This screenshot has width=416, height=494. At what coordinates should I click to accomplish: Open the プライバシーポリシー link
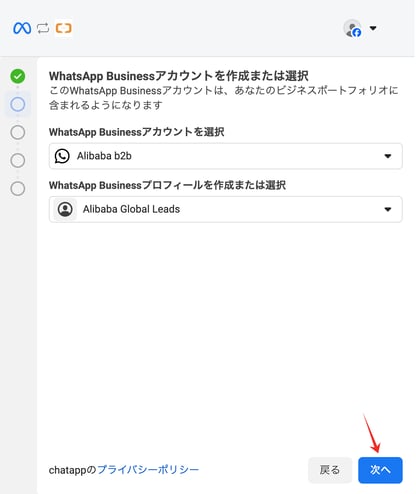pyautogui.click(x=148, y=470)
